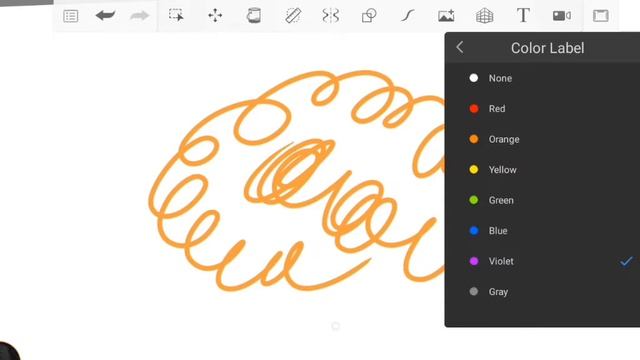Select the Selection tool
The width and height of the screenshot is (640, 360).
(176, 16)
